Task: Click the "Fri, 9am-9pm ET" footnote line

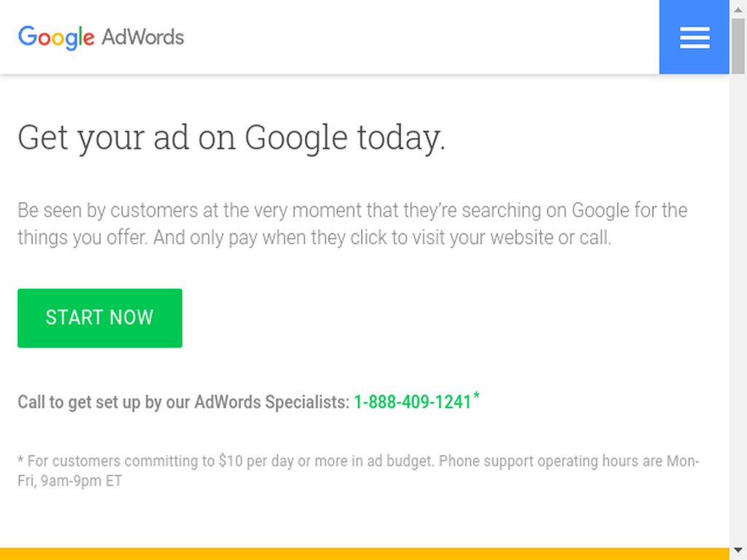Action: (70, 481)
